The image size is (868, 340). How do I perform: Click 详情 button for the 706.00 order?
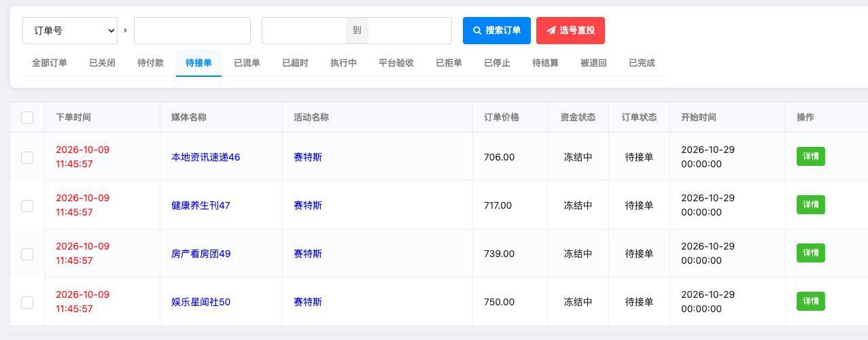[x=811, y=156]
